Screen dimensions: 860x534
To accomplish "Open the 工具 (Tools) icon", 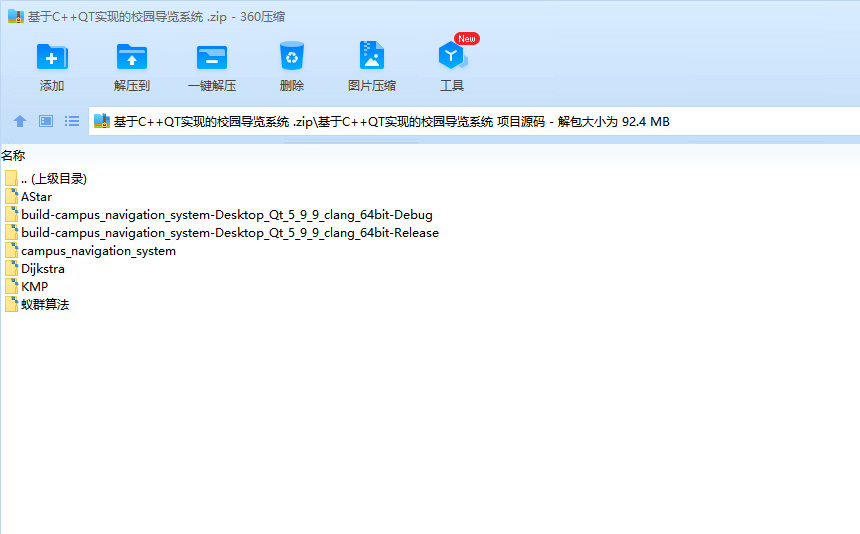I will click(452, 55).
